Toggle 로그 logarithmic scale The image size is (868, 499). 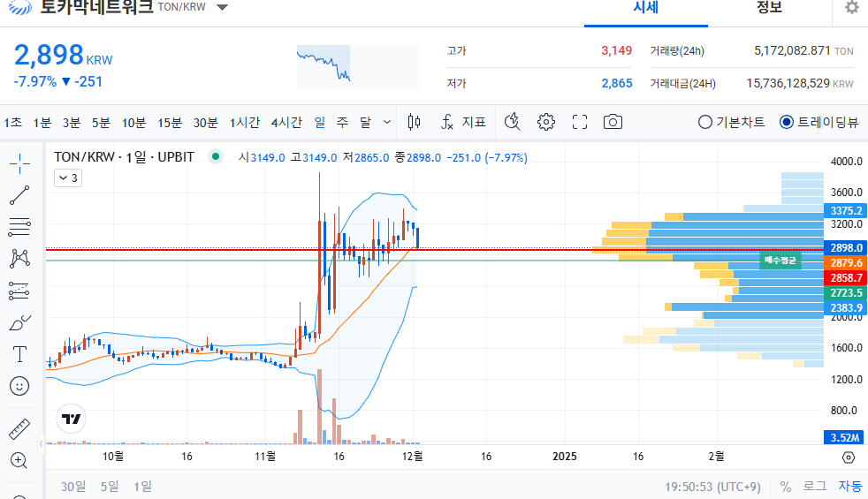(x=814, y=487)
